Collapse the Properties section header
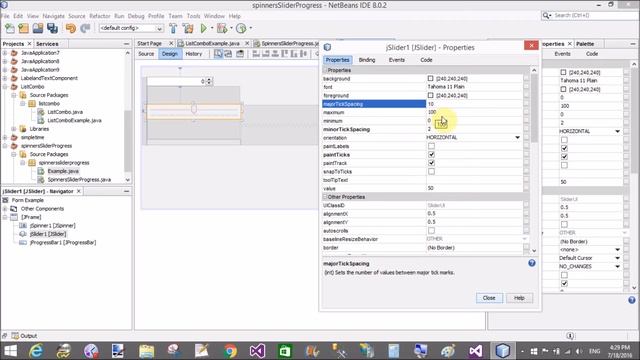The width and height of the screenshot is (640, 360). pyautogui.click(x=325, y=70)
